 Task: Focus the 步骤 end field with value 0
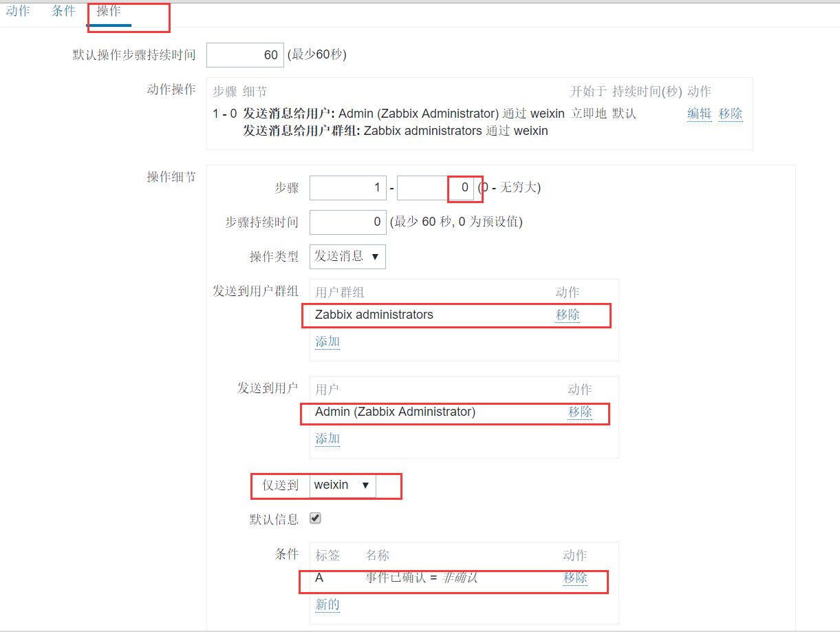(435, 187)
